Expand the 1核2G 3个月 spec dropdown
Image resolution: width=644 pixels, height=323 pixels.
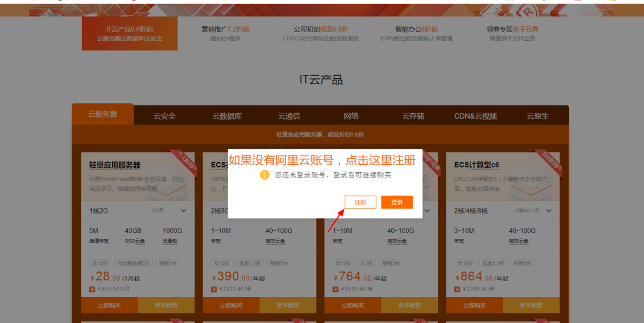point(138,211)
